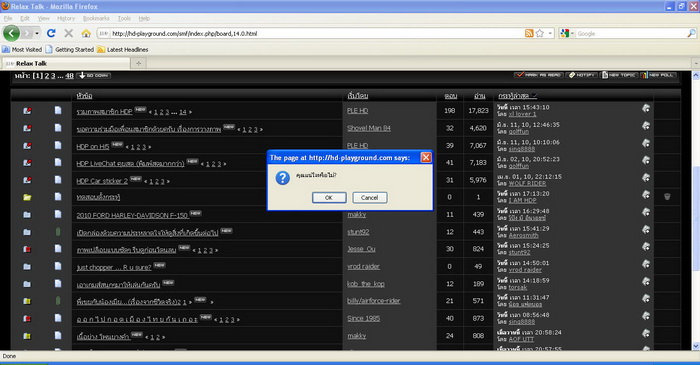
Task: Open the just chopper ... R u sure? topic
Action: click(x=114, y=267)
